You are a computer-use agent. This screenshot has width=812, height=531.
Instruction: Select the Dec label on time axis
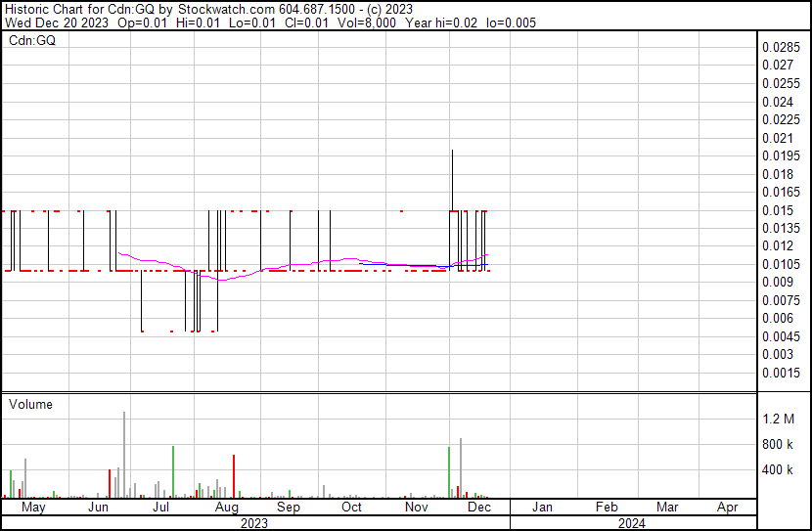pyautogui.click(x=479, y=508)
